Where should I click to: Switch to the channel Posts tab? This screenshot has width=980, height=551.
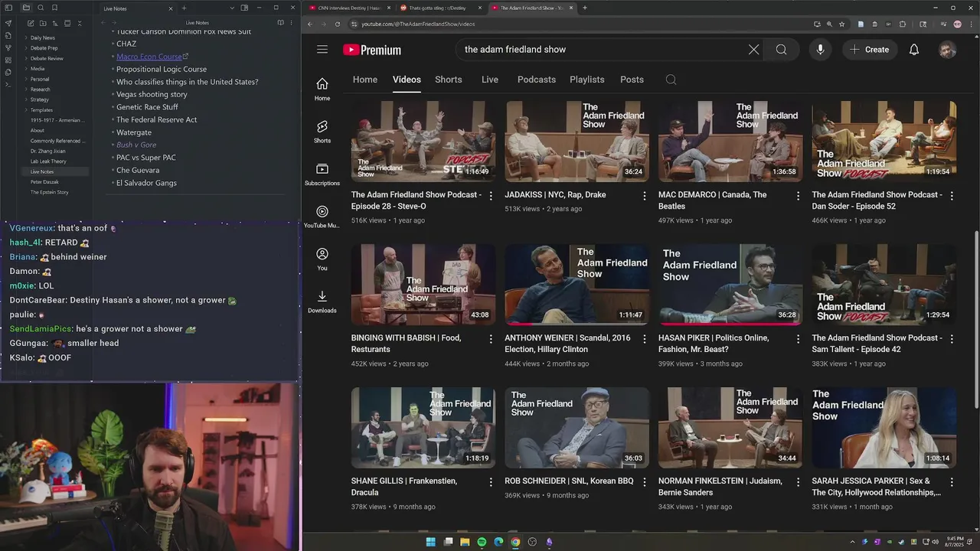[632, 80]
